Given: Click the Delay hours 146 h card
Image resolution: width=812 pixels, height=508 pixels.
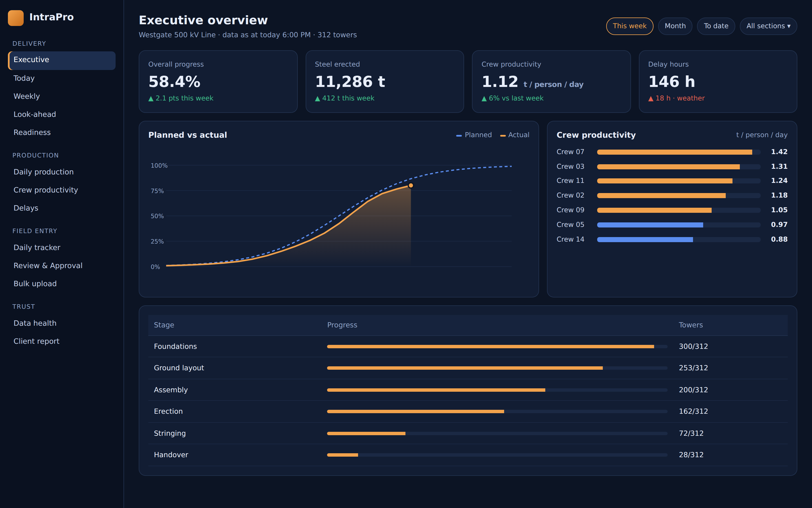Looking at the screenshot, I should click(718, 82).
